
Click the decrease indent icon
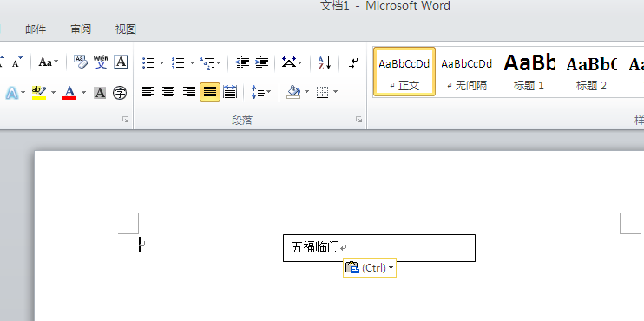pyautogui.click(x=242, y=62)
